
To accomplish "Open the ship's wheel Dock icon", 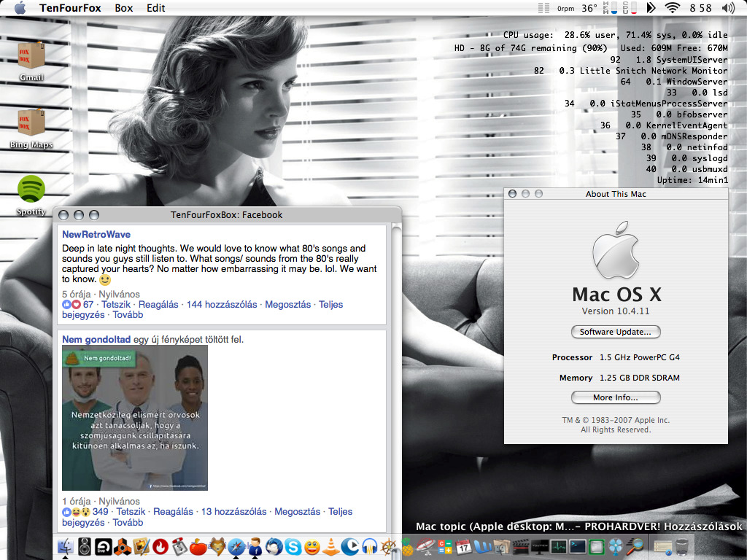I will point(388,547).
